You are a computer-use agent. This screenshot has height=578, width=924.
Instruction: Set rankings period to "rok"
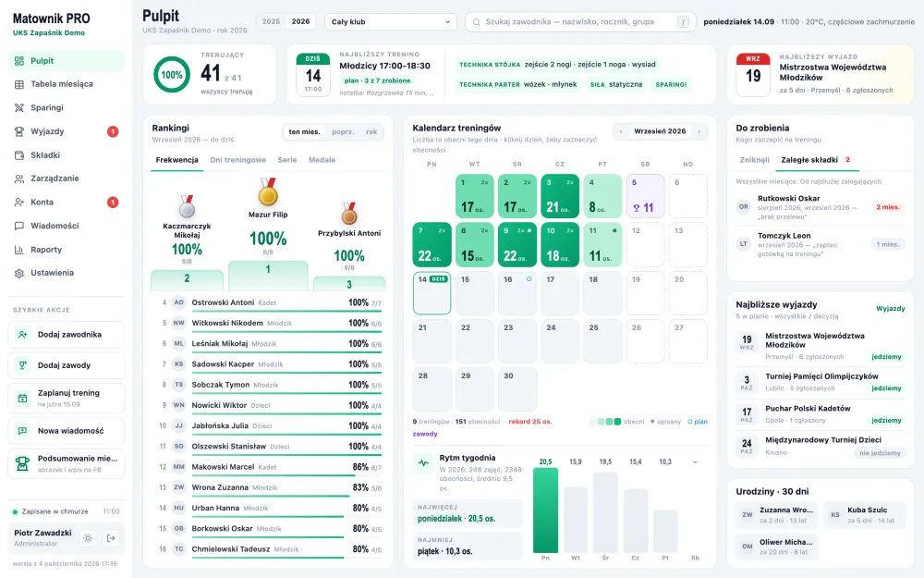371,131
